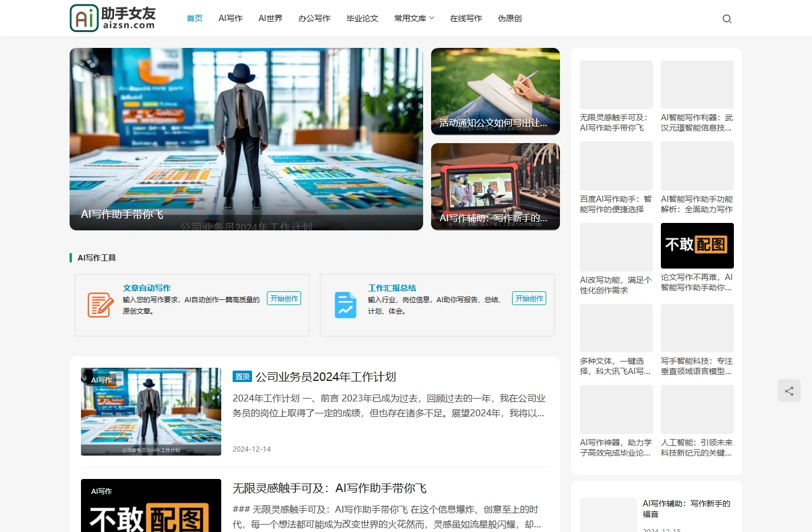Click the 不敢配图 thumbnail in the article list
Image resolution: width=812 pixels, height=532 pixels.
(x=151, y=505)
